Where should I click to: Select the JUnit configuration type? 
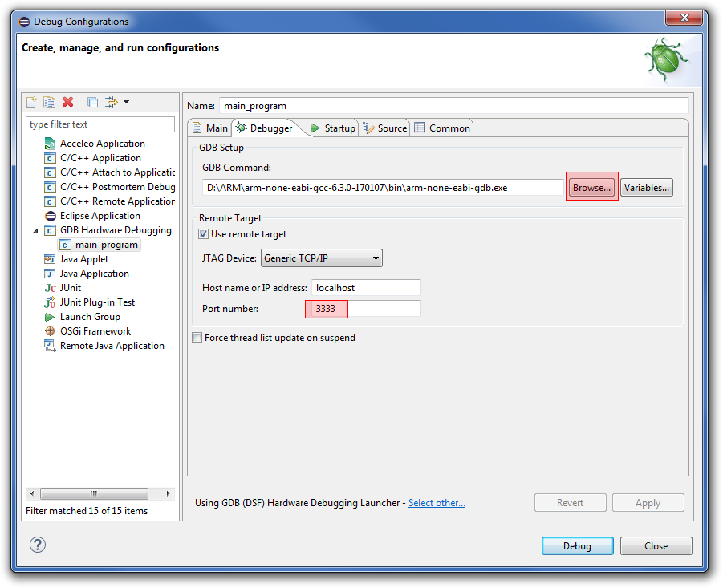pos(70,288)
